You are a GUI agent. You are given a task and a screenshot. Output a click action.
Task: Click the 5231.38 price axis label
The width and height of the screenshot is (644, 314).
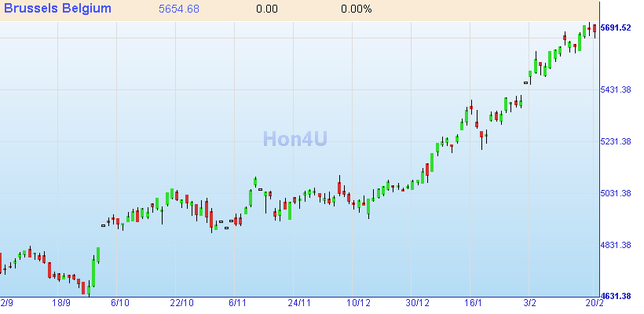pyautogui.click(x=616, y=142)
